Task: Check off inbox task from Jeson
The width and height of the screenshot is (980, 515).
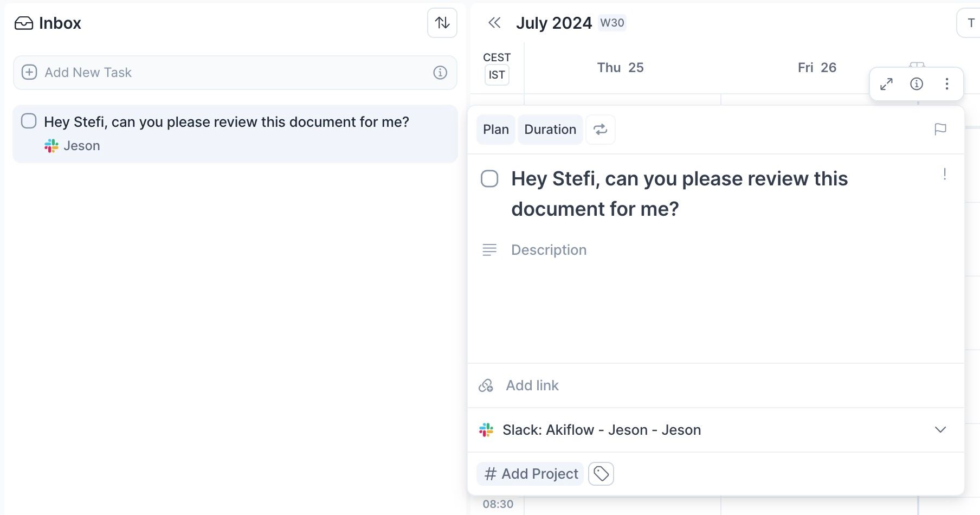Action: (29, 121)
